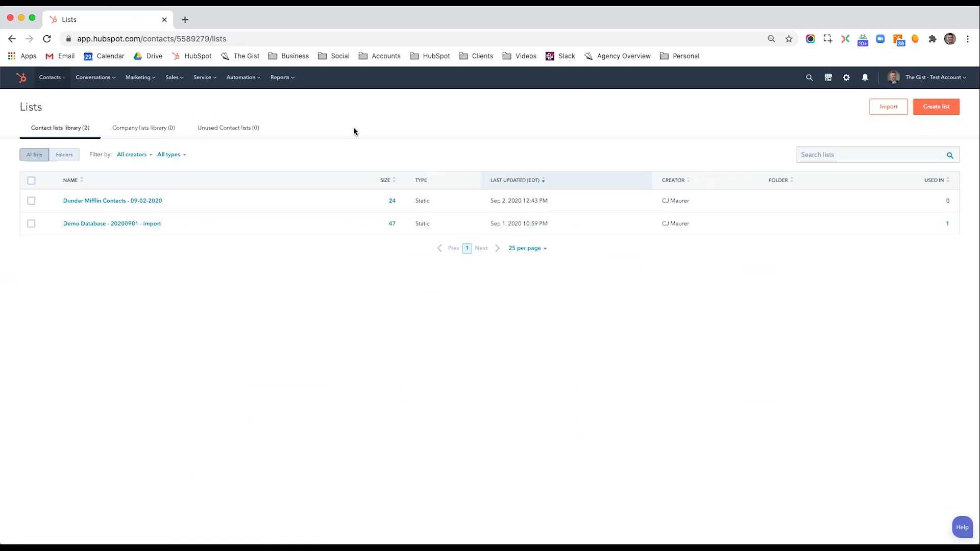
Task: Expand the All creators filter dropdown
Action: pyautogui.click(x=133, y=154)
